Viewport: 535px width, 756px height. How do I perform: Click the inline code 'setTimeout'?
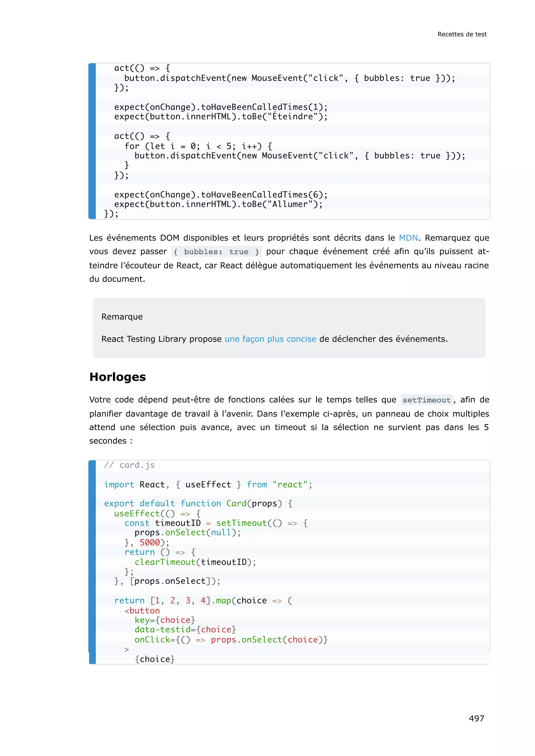(427, 400)
